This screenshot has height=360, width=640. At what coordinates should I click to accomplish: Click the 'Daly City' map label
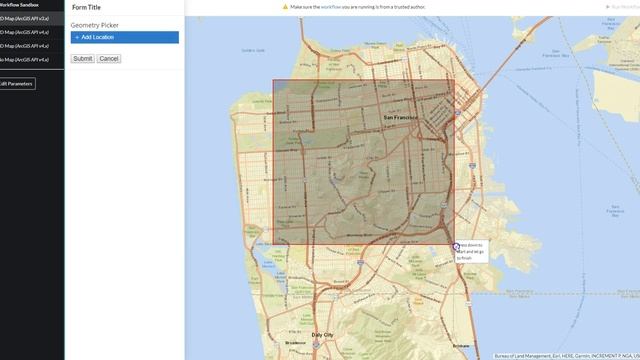(x=322, y=335)
